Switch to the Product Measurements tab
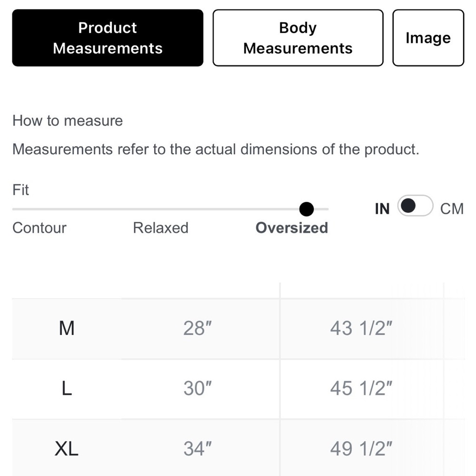Image resolution: width=476 pixels, height=476 pixels. coord(108,38)
